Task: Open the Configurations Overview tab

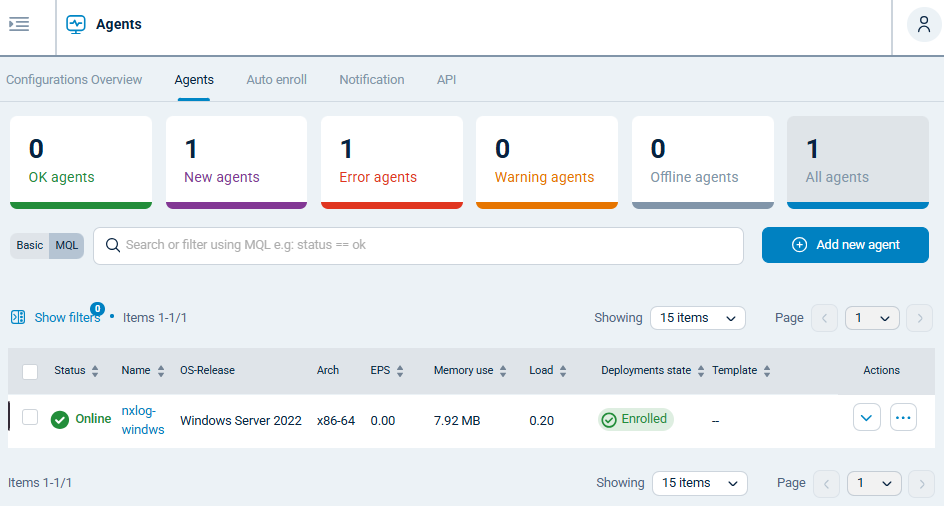Action: (x=74, y=80)
